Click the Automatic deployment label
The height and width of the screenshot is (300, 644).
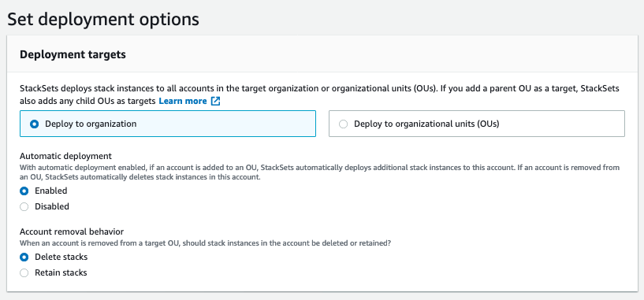pos(65,156)
